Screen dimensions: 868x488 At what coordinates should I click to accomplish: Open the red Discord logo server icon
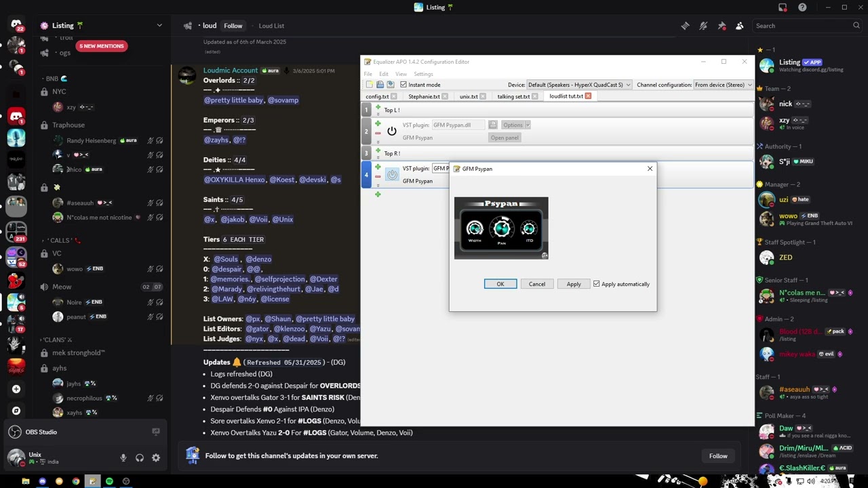pos(16,116)
